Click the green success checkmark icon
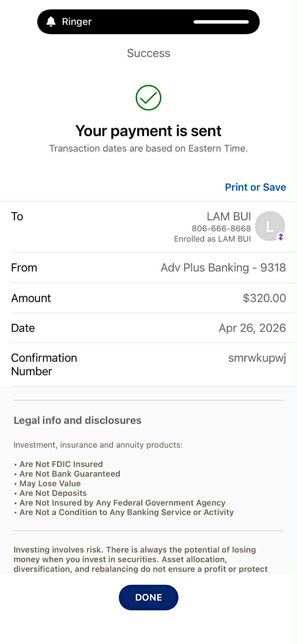 148,98
